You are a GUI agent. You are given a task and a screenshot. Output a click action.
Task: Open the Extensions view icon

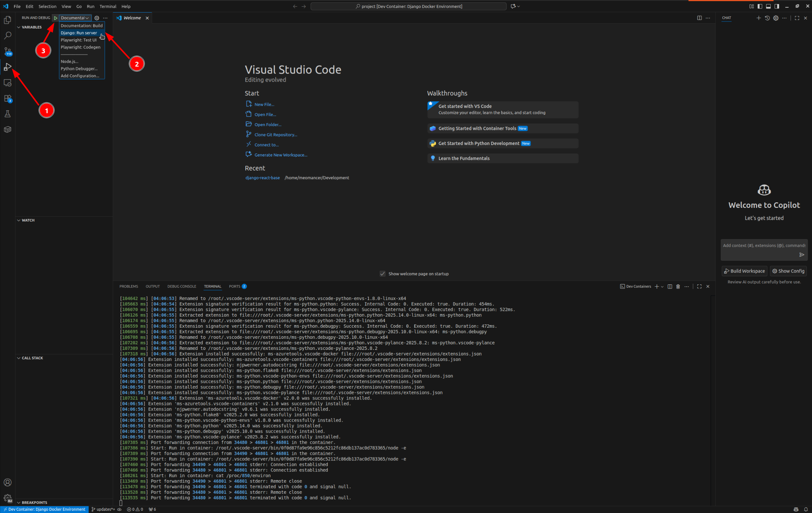[x=7, y=98]
